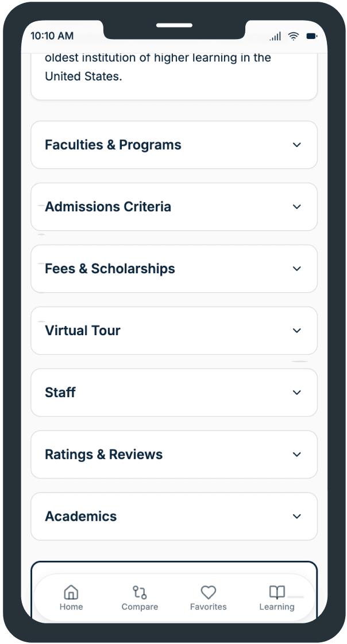The height and width of the screenshot is (644, 347).
Task: Tap the battery status icon
Action: (x=311, y=36)
